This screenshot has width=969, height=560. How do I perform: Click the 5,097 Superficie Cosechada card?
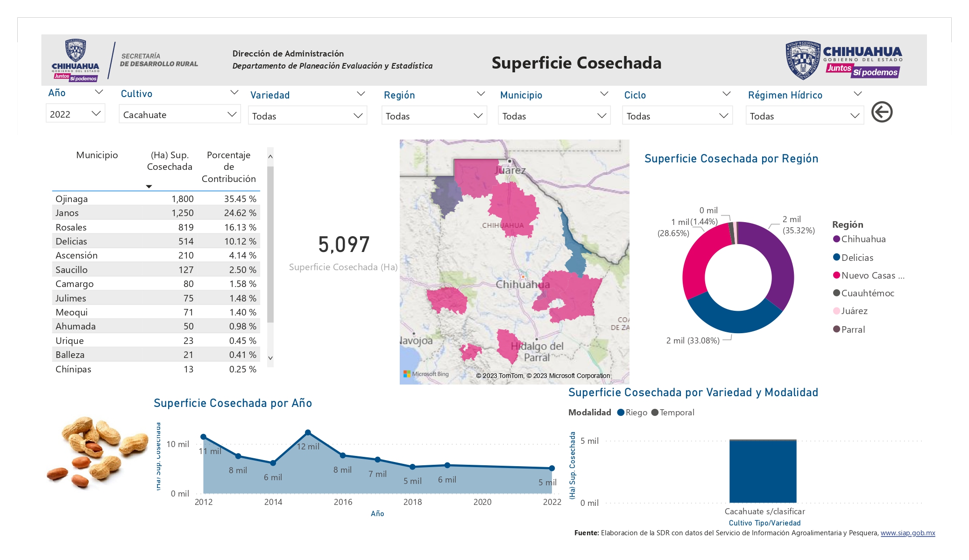pos(344,252)
